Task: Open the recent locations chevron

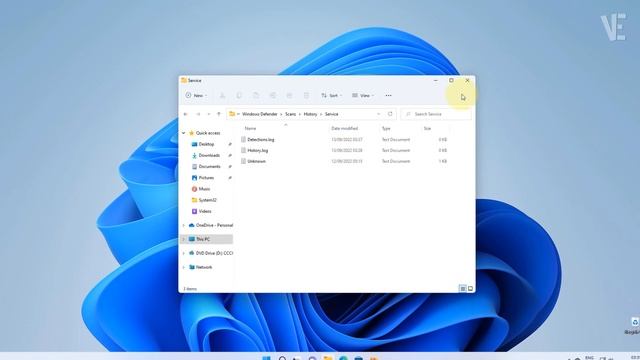Action: 209,114
